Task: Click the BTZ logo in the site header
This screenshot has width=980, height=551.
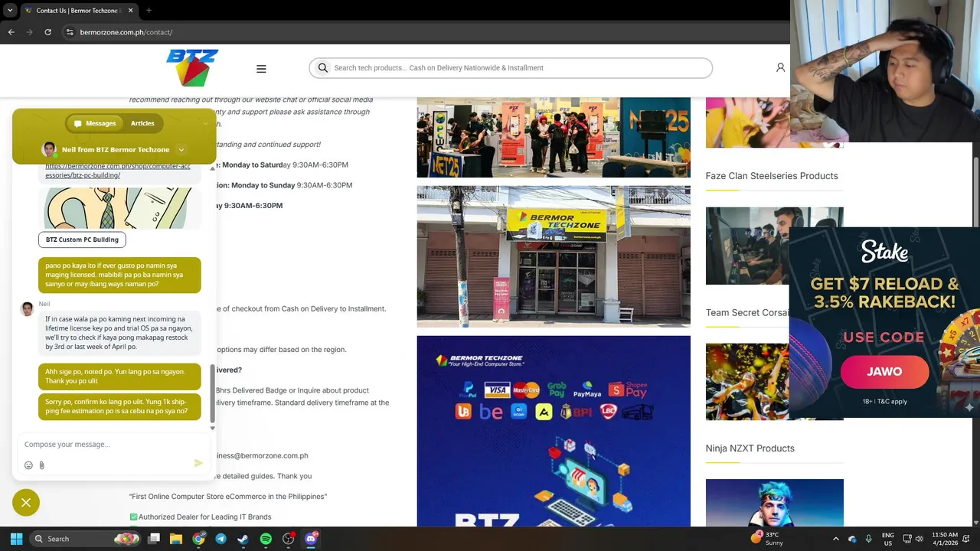Action: coord(192,67)
